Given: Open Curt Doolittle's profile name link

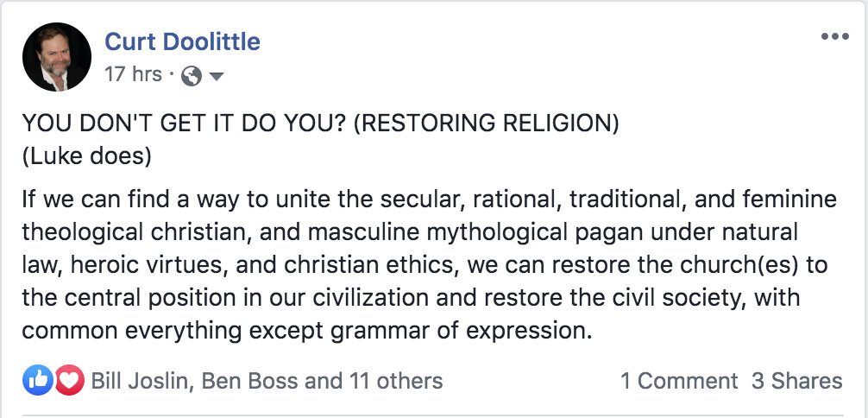Looking at the screenshot, I should pyautogui.click(x=182, y=41).
